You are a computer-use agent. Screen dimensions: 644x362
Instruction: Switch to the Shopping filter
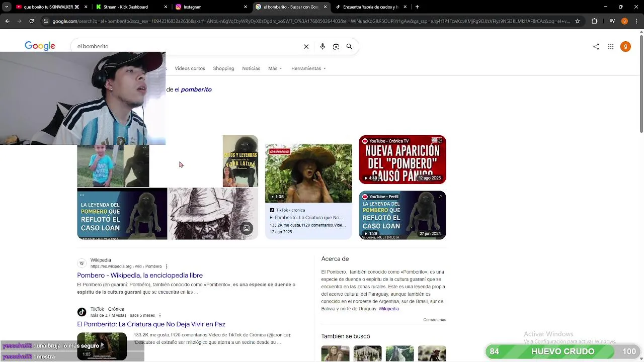click(x=223, y=68)
